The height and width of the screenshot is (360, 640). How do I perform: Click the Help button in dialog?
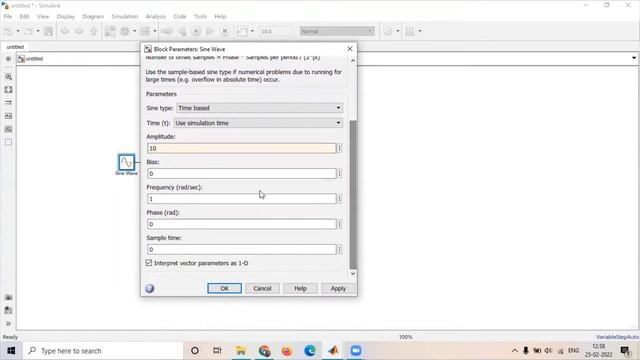point(300,289)
